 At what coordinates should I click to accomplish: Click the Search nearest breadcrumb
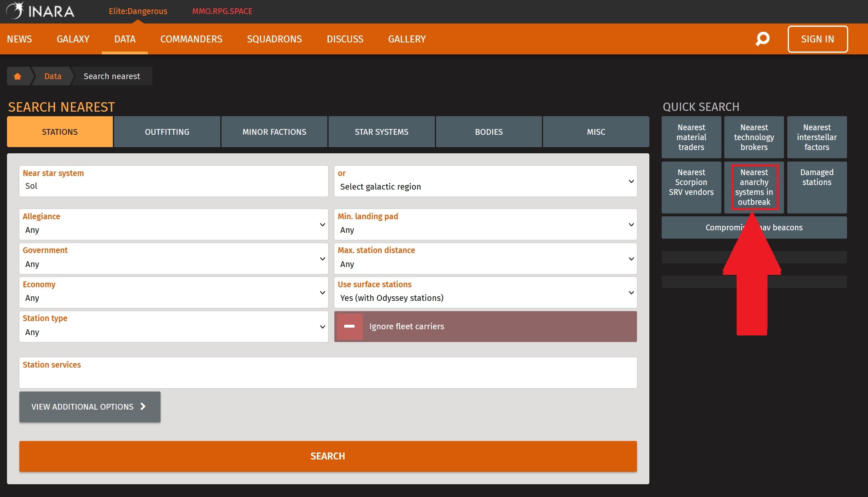tap(112, 76)
